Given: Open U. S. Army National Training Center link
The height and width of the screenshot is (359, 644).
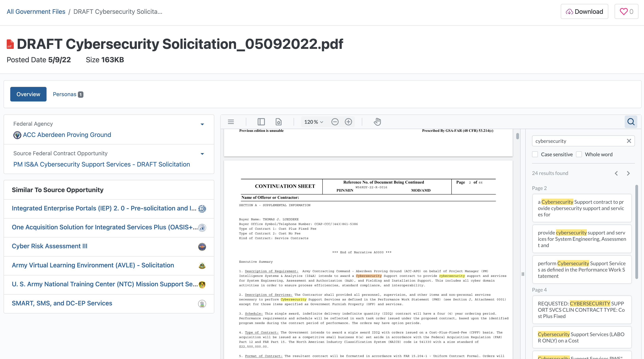Looking at the screenshot, I should click(105, 284).
